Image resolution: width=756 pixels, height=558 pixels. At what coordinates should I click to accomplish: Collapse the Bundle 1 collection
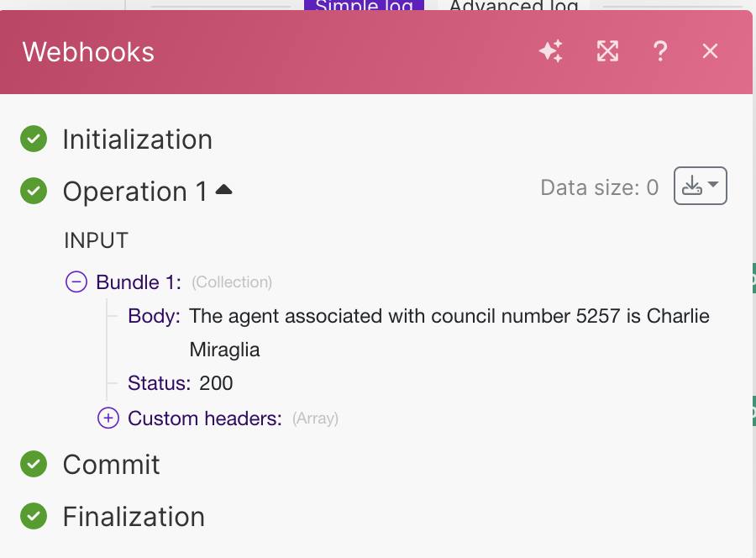(x=76, y=282)
